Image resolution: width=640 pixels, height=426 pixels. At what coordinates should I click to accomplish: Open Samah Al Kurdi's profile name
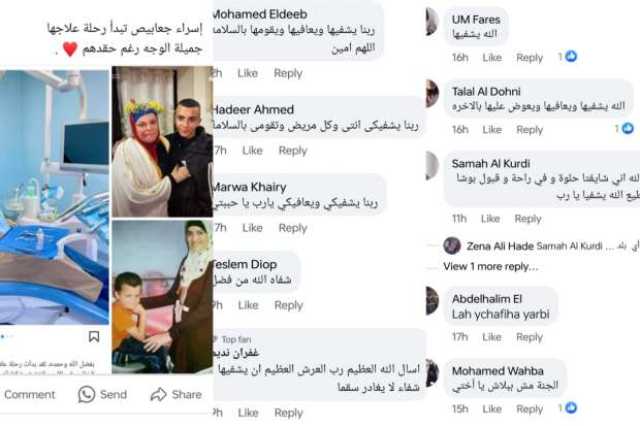click(491, 164)
